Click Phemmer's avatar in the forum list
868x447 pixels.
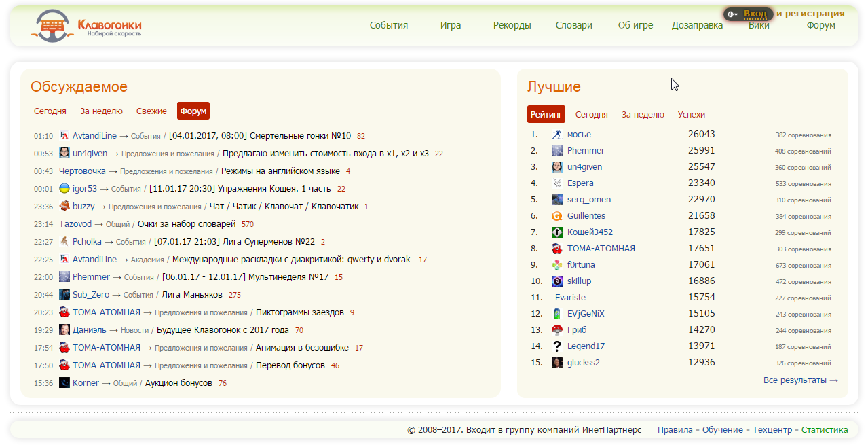coord(64,277)
